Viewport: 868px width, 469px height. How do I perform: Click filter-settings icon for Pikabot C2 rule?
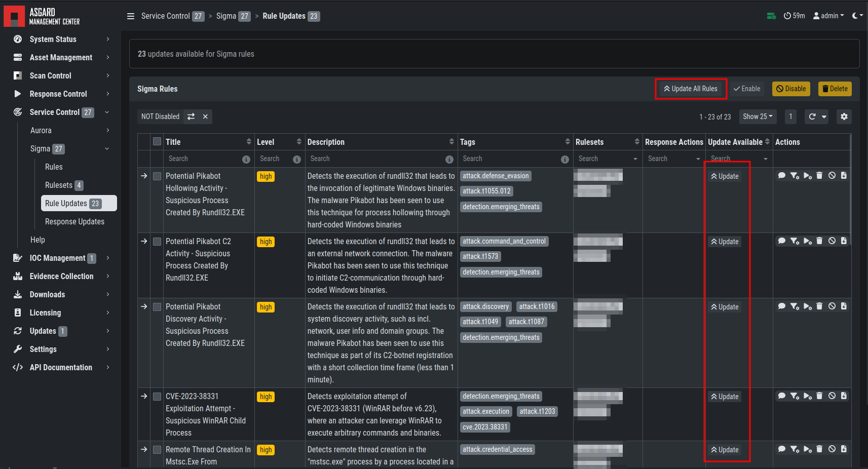click(x=795, y=241)
